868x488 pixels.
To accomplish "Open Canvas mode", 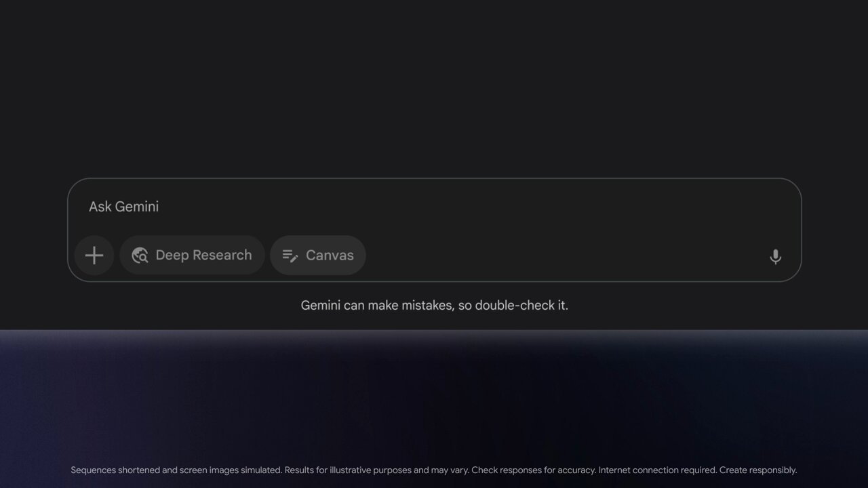I will pos(318,256).
